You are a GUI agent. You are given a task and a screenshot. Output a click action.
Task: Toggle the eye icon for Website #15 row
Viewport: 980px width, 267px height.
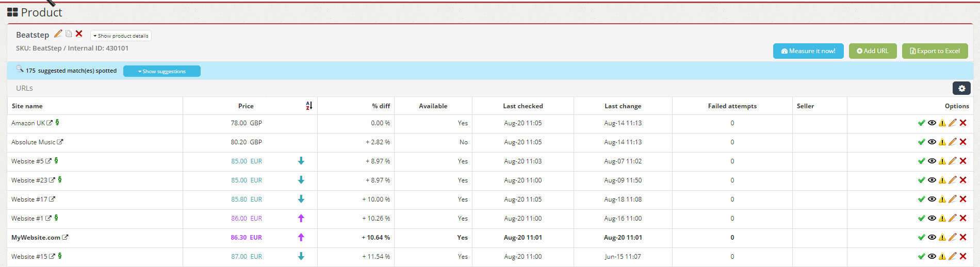tap(932, 256)
